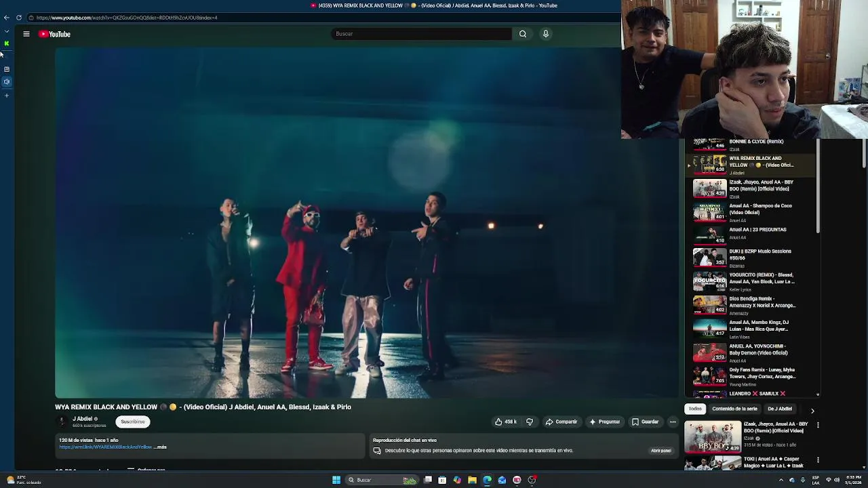Image resolution: width=868 pixels, height=488 pixels.
Task: Open the green Kick icon in the browser sidebar
Action: coord(7,43)
